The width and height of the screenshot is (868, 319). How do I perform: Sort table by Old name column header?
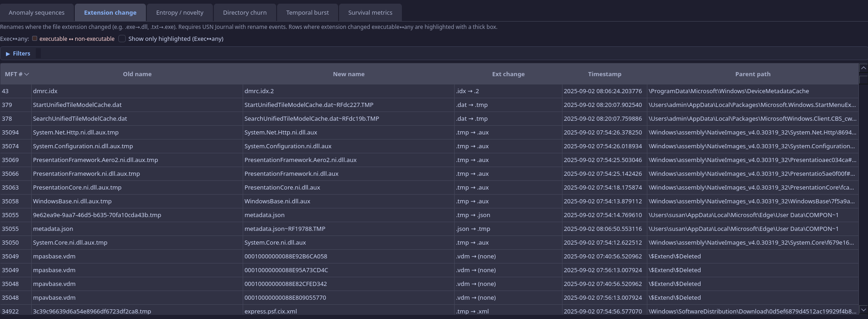137,74
